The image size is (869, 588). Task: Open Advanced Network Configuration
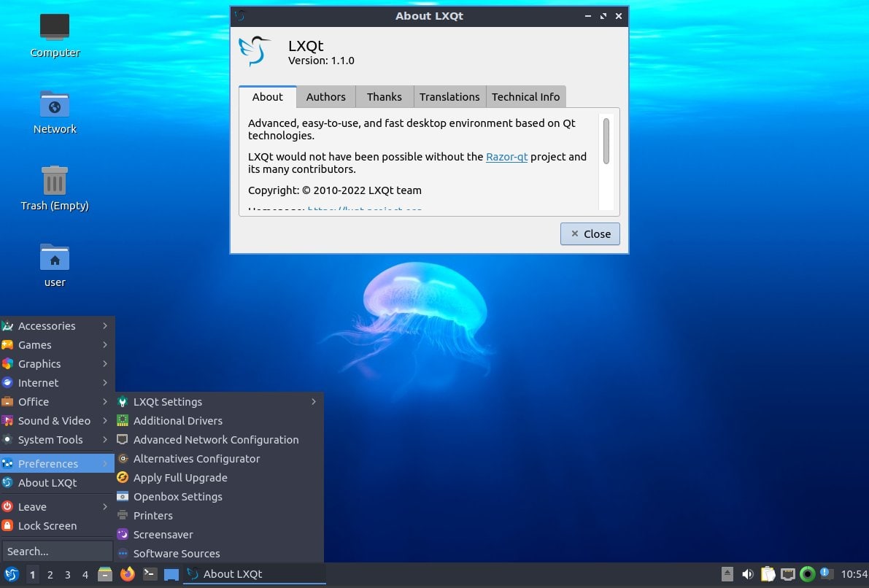tap(219, 439)
